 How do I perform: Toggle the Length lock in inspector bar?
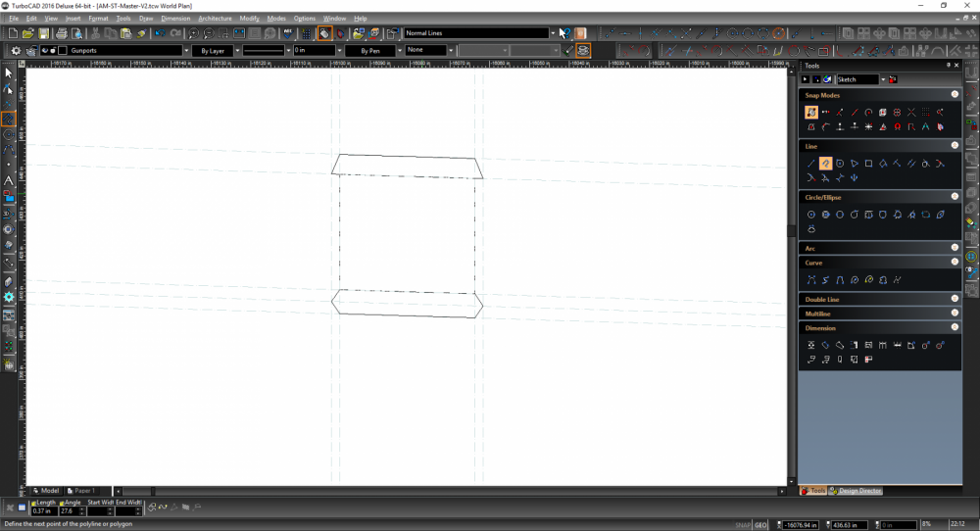[33, 503]
